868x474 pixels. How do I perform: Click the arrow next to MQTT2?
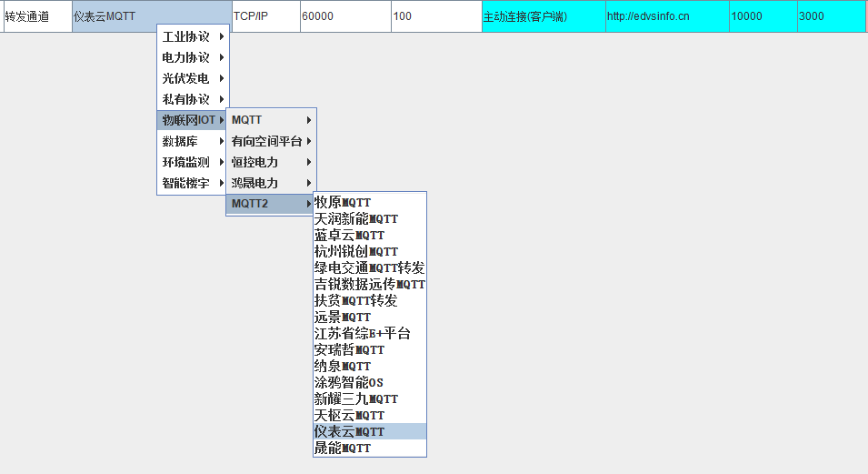[x=309, y=204]
